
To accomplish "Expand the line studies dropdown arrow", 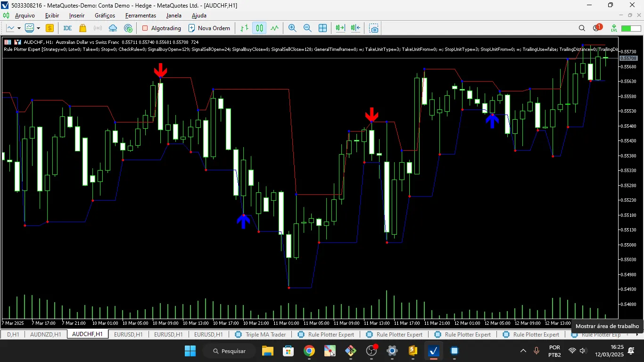I will [19, 28].
